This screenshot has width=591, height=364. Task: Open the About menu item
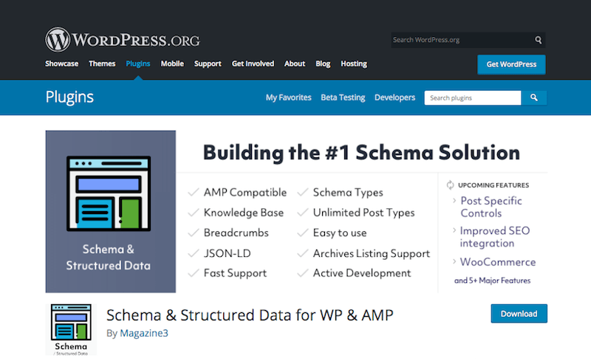point(295,63)
